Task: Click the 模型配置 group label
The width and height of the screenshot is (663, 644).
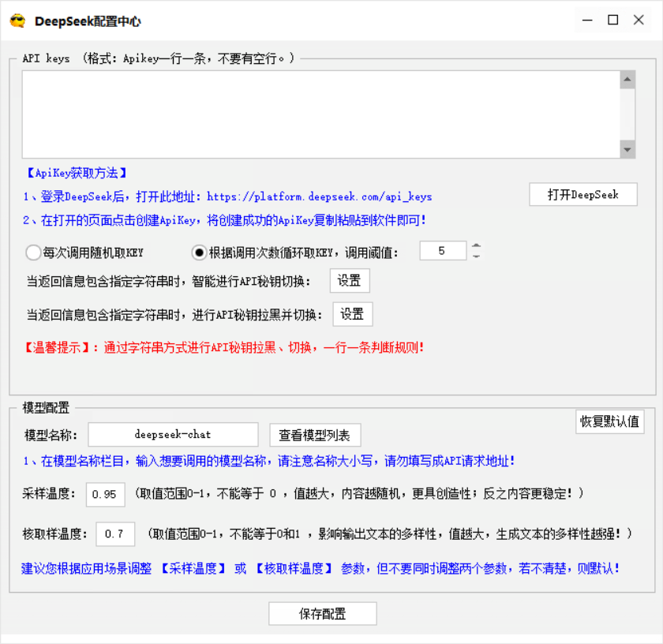Action: tap(46, 407)
